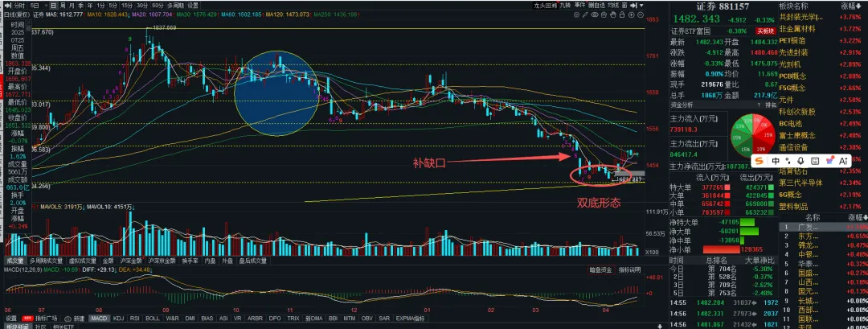868x329 pixels.
Task: Toggle the eye visibility icon
Action: 595,15
